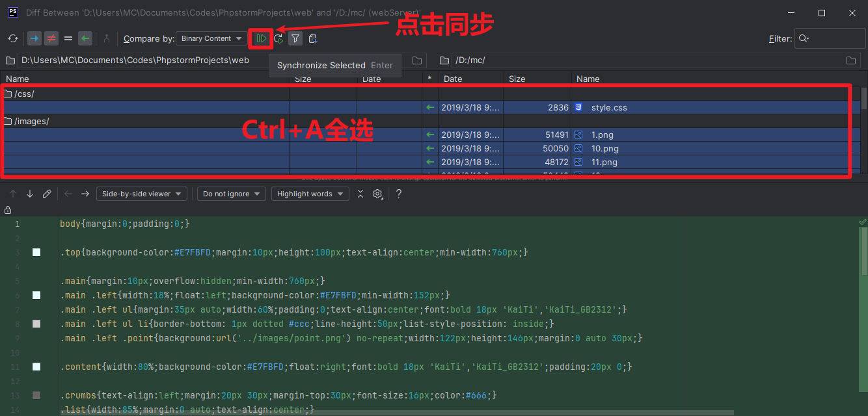Open the Do not ignore dropdown
The height and width of the screenshot is (416, 868).
point(232,194)
